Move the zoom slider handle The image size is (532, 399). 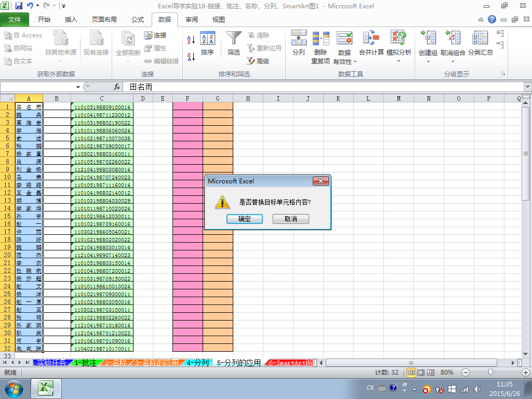pos(490,373)
